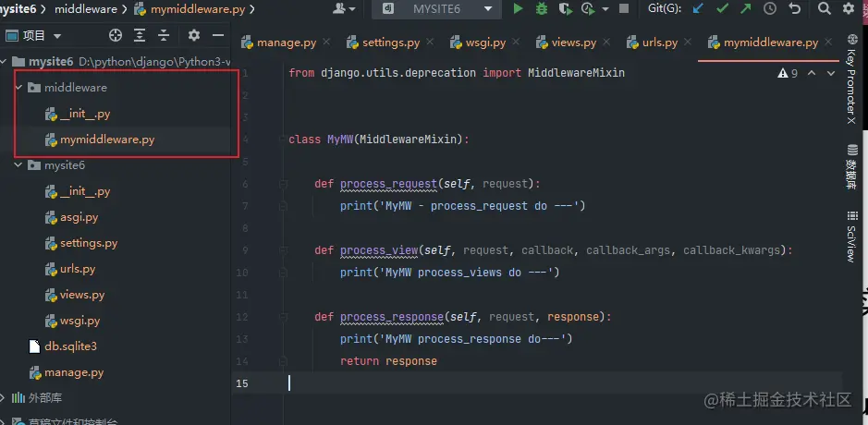Open Search Everywhere magnifier

point(825,9)
